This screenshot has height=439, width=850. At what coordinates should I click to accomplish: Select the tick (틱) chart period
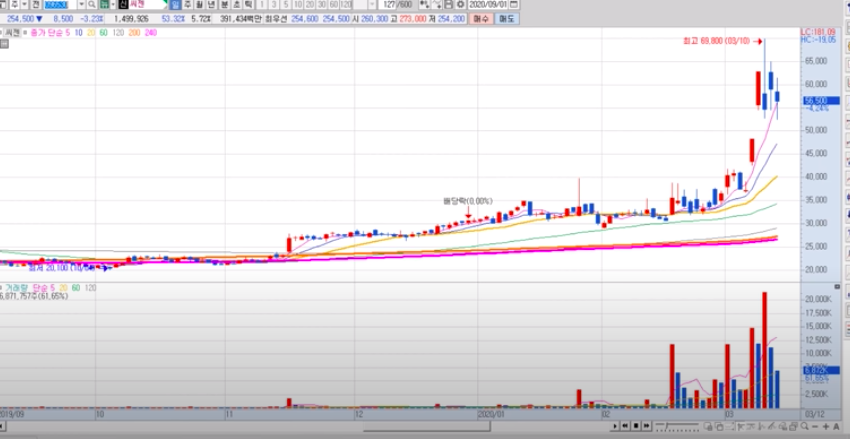point(248,4)
